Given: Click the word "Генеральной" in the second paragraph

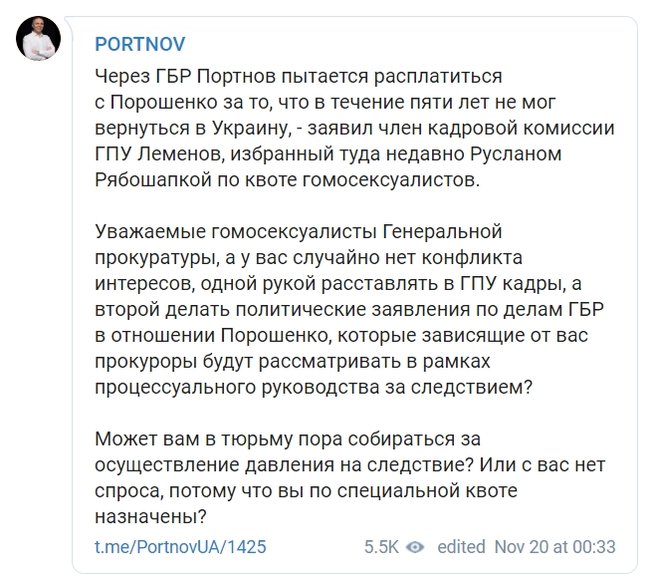Looking at the screenshot, I should (x=441, y=232).
